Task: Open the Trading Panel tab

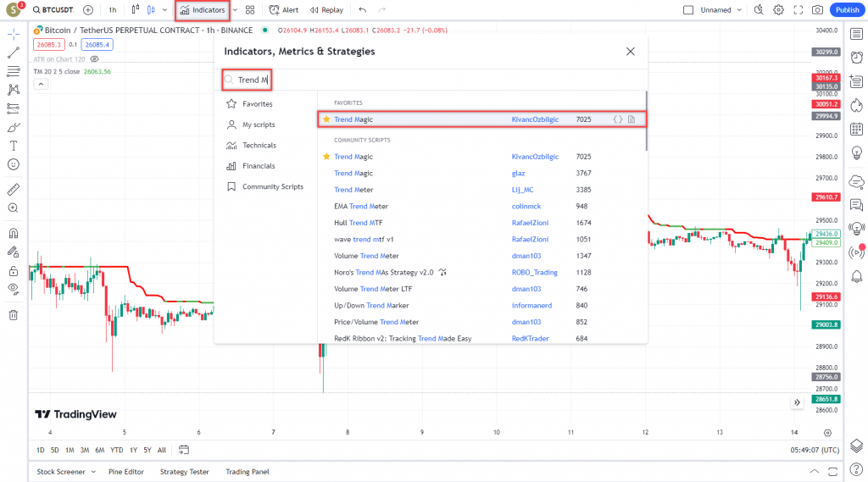Action: tap(247, 472)
